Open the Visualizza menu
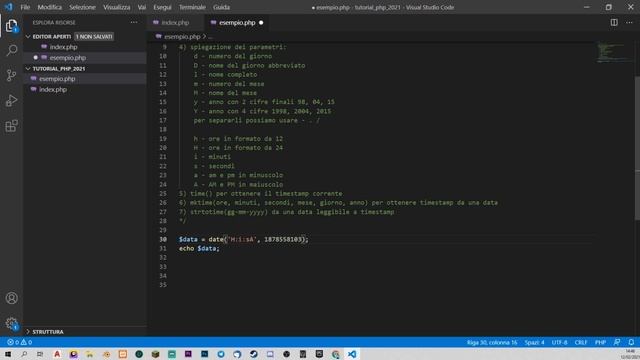 [x=117, y=7]
